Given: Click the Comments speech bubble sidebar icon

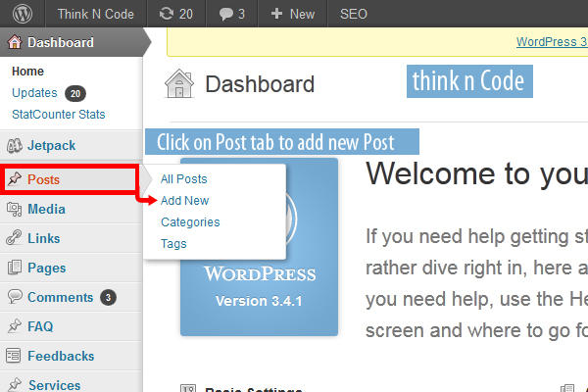Looking at the screenshot, I should point(15,296).
